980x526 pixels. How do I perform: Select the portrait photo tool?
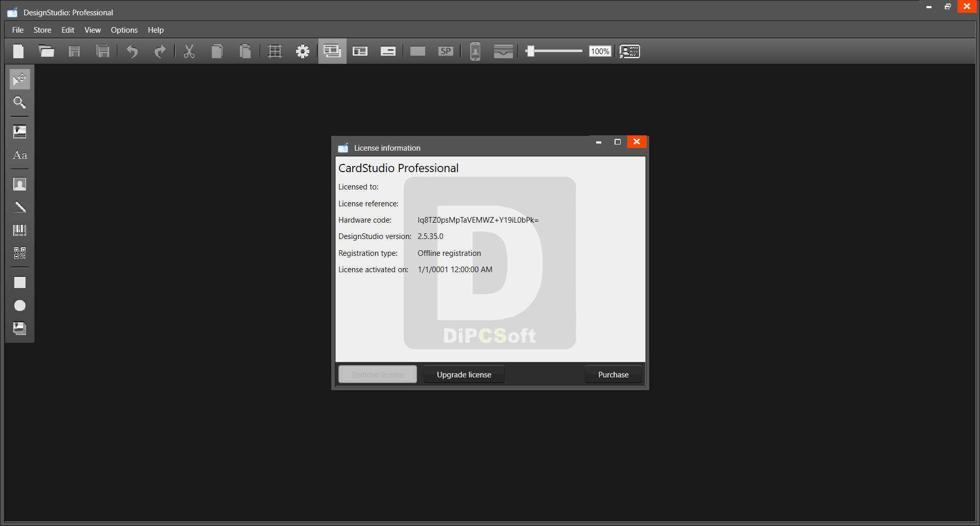point(20,184)
